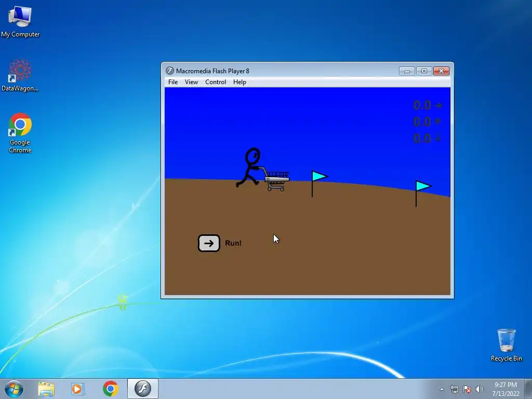Image resolution: width=532 pixels, height=399 pixels.
Task: Select the Recycle Bin desktop icon
Action: (506, 345)
